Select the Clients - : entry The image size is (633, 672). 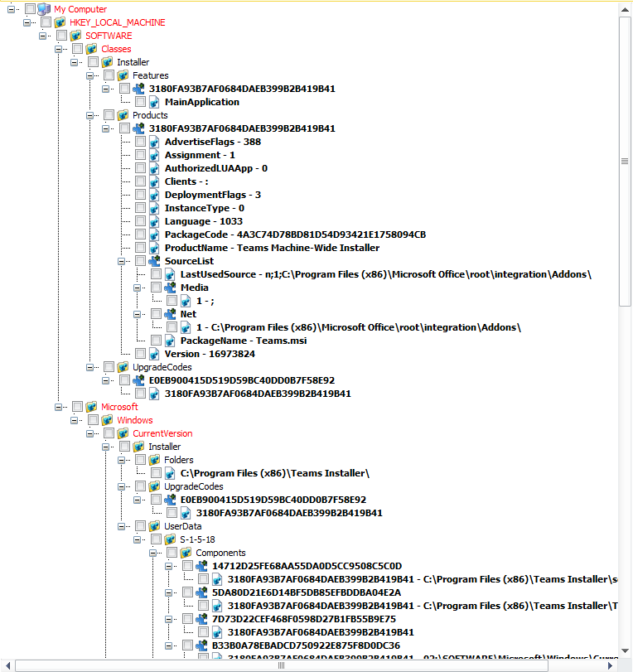coord(186,181)
